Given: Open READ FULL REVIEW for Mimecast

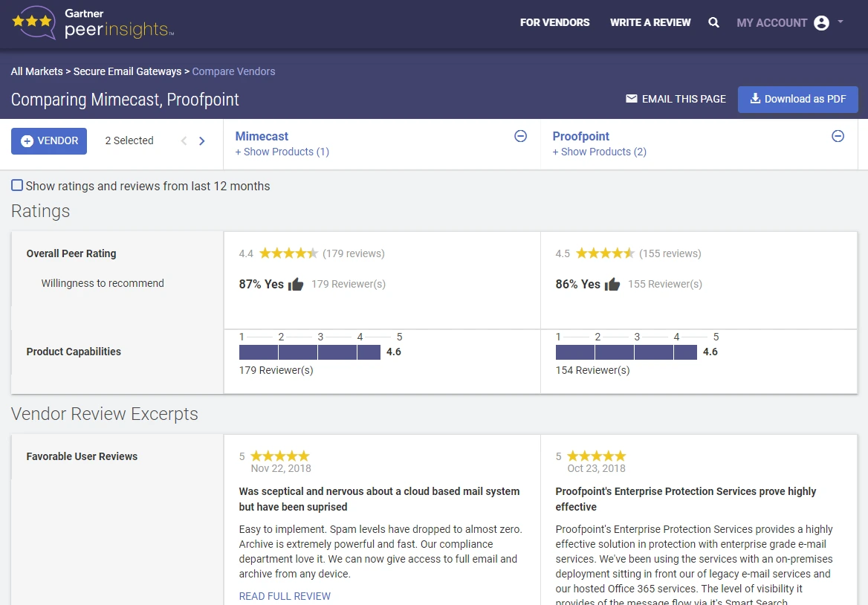Looking at the screenshot, I should (x=285, y=596).
